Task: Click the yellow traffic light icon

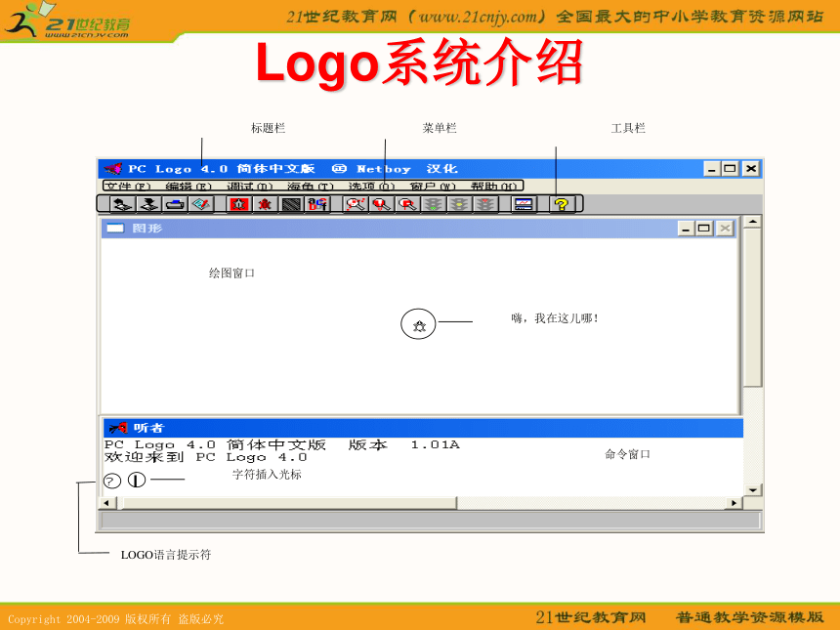Action: coord(460,204)
